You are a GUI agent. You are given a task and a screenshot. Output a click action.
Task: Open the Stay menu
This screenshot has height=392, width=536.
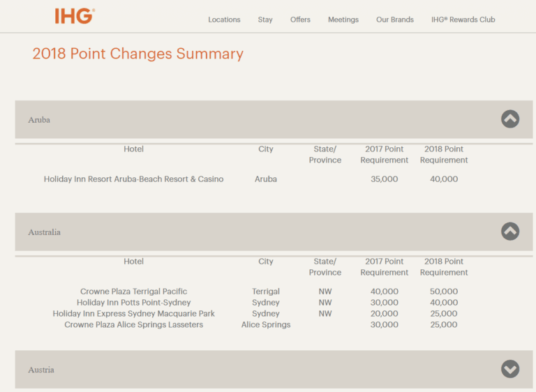pyautogui.click(x=265, y=20)
